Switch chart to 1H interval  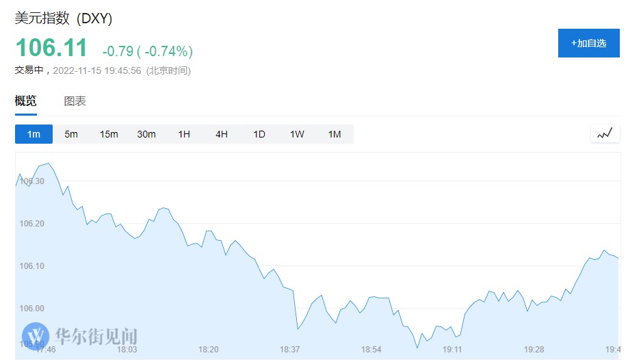coord(184,134)
